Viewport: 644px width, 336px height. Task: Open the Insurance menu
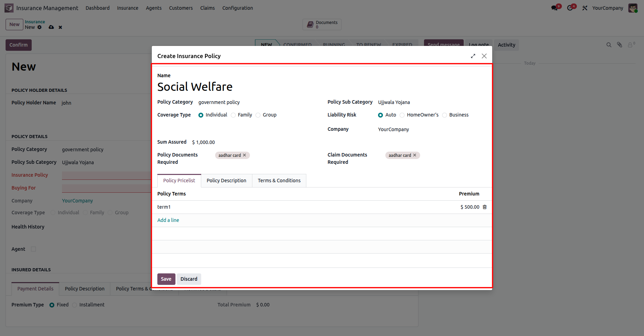(128, 8)
